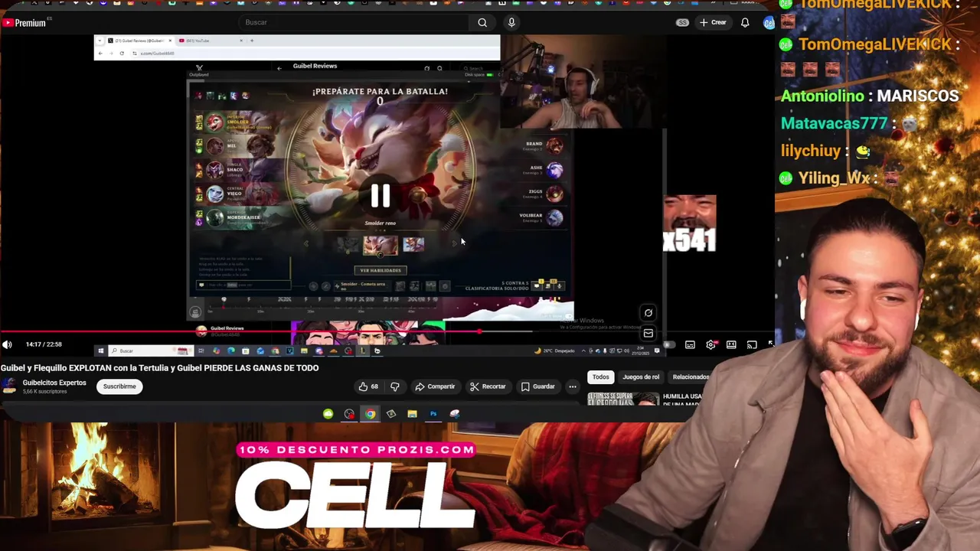Click the SHACO champion row portrait

[214, 170]
